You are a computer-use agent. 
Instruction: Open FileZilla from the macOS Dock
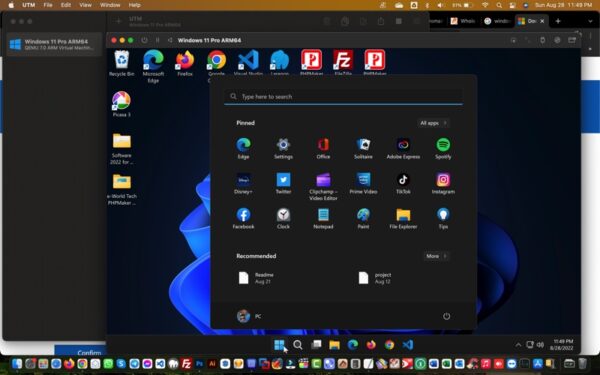point(186,363)
